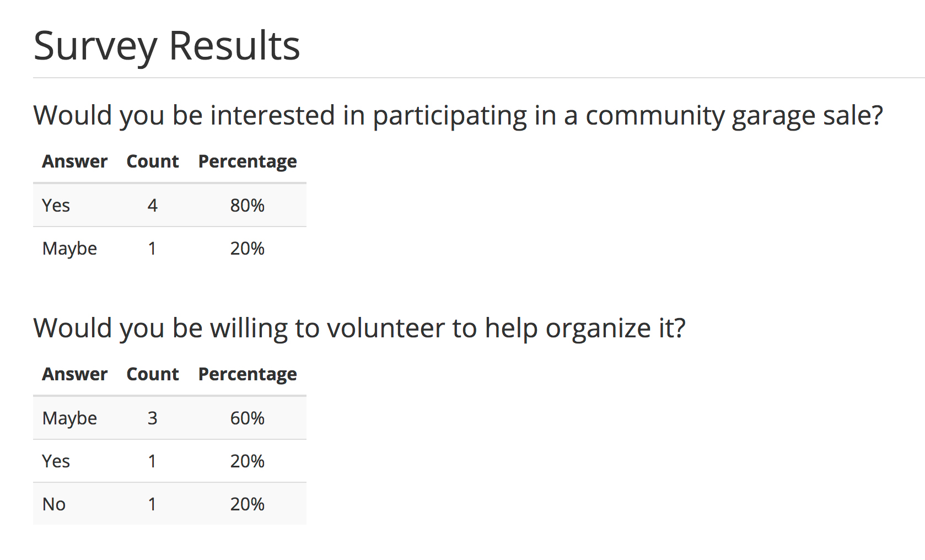925x560 pixels.
Task: Click the 20% cell in No row
Action: pos(248,504)
